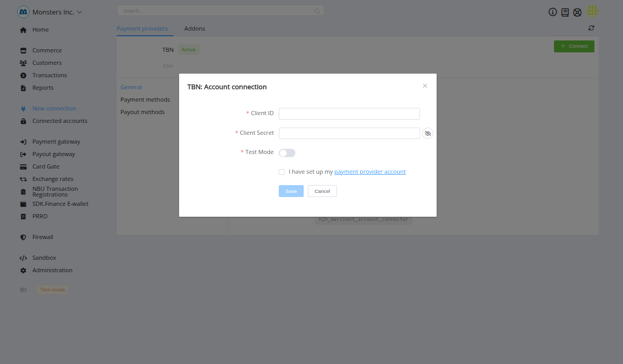
Task: Click the refresh icon near tabs
Action: pos(591,28)
